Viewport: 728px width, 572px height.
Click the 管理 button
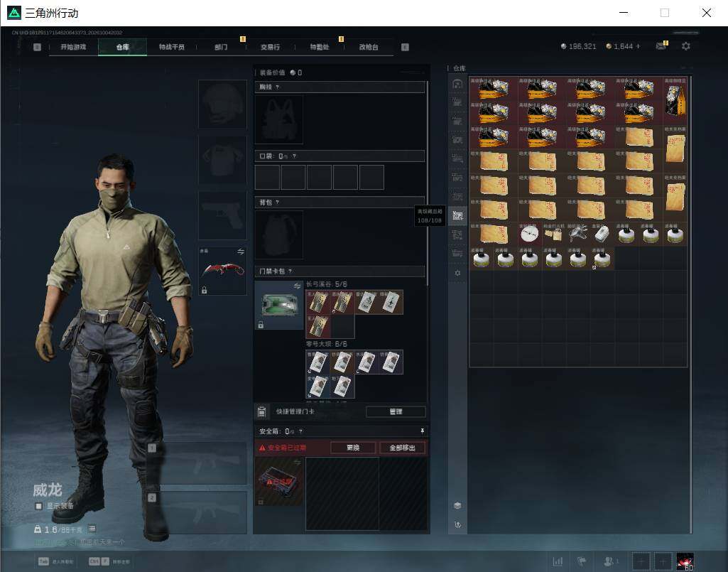click(x=396, y=411)
